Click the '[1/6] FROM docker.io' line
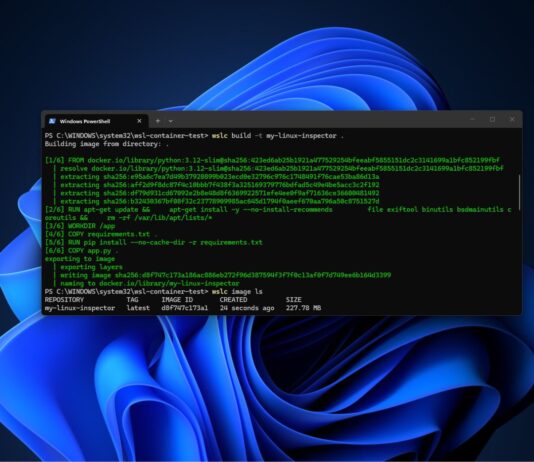 pos(272,160)
